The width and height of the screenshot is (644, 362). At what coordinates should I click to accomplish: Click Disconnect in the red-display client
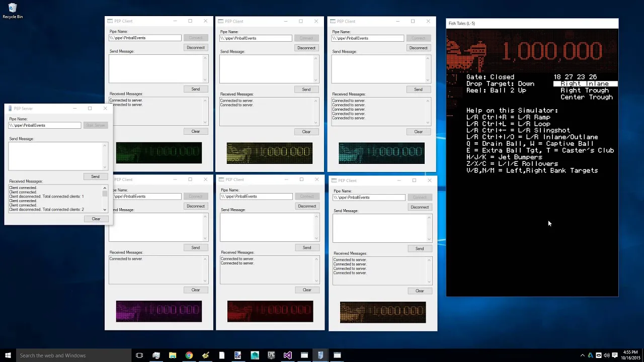pos(307,206)
